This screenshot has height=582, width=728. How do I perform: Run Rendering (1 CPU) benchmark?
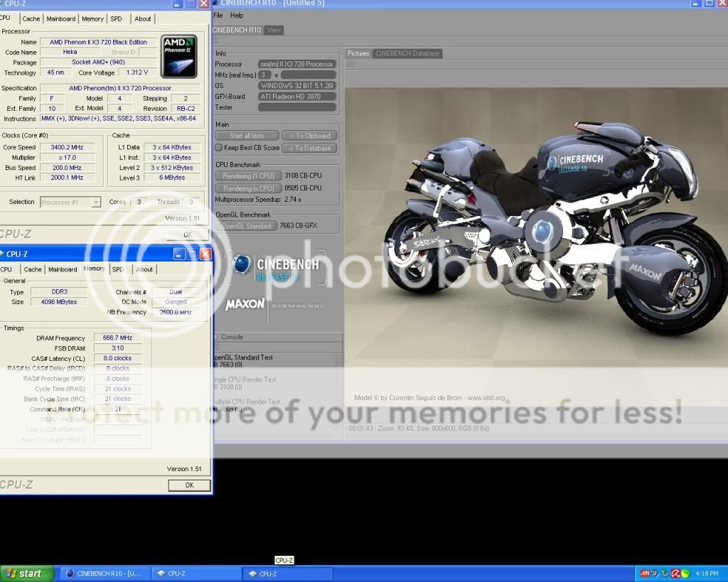[x=248, y=176]
